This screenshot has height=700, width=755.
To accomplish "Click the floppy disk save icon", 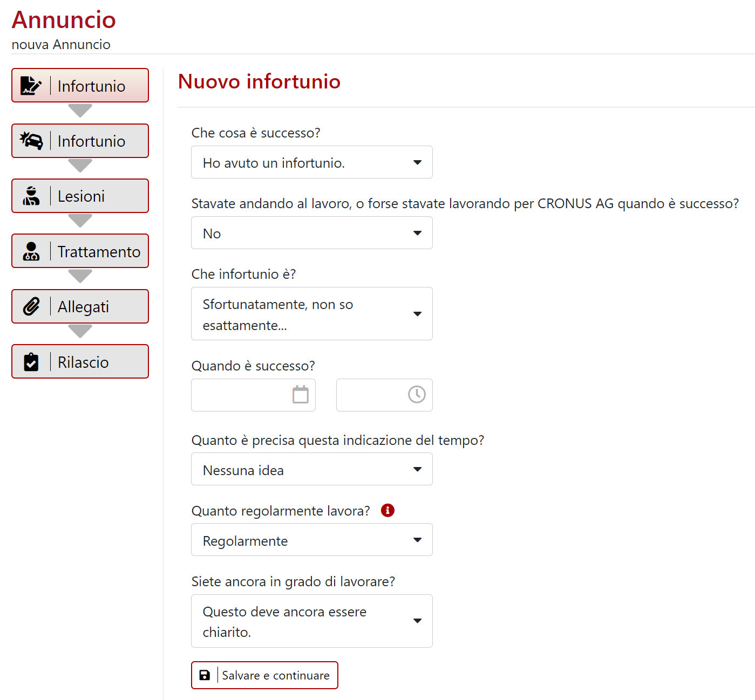I will 205,675.
